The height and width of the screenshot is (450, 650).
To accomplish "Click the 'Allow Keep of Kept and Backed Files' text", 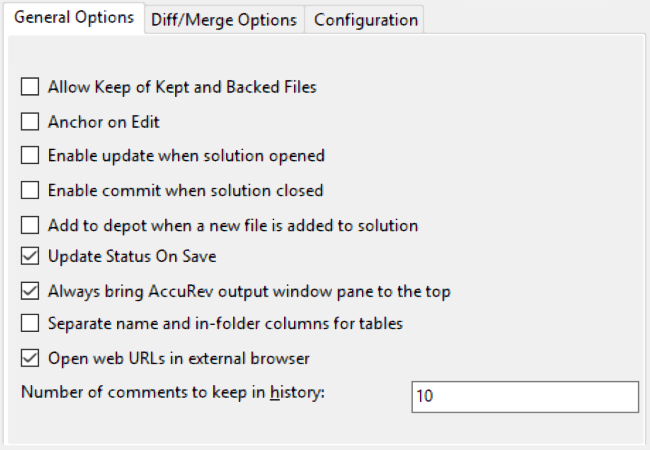I will pos(182,88).
